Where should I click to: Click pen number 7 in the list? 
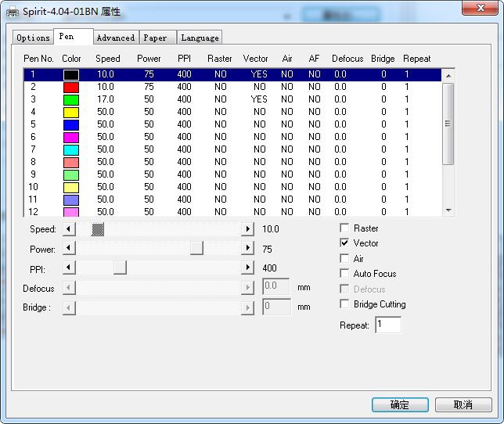coord(33,149)
